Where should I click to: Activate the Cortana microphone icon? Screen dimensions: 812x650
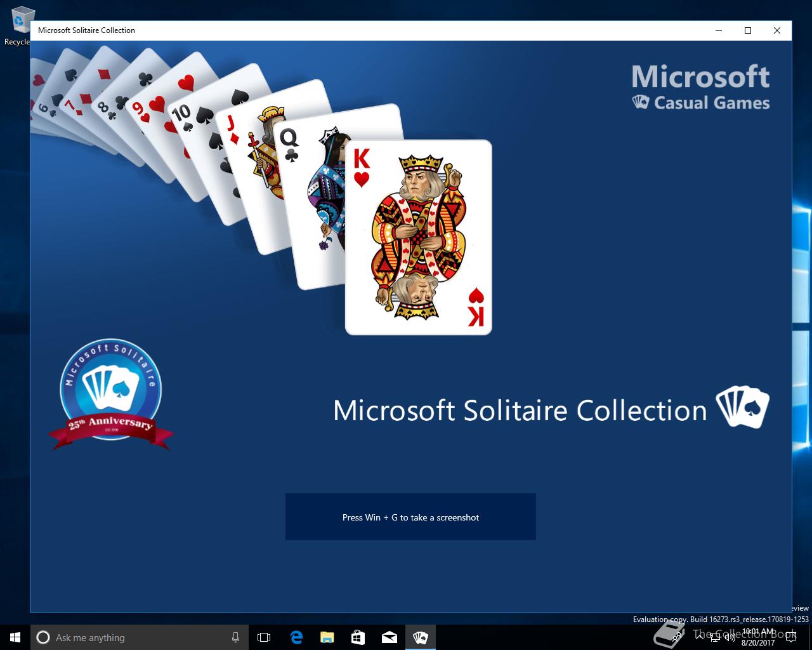pos(235,637)
